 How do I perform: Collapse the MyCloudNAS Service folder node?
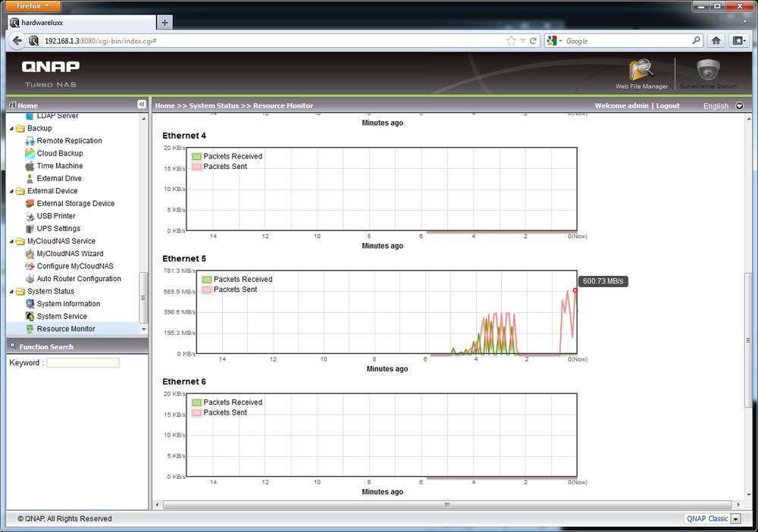(x=11, y=242)
